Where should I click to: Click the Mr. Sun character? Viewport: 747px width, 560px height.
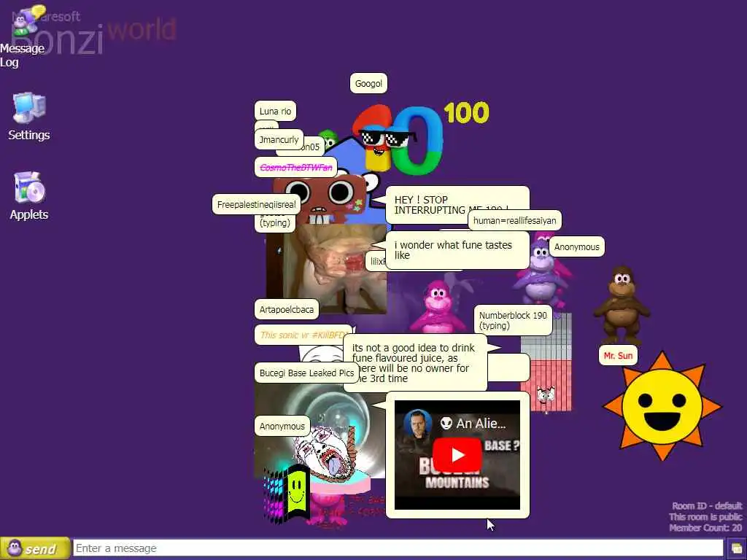coord(662,406)
